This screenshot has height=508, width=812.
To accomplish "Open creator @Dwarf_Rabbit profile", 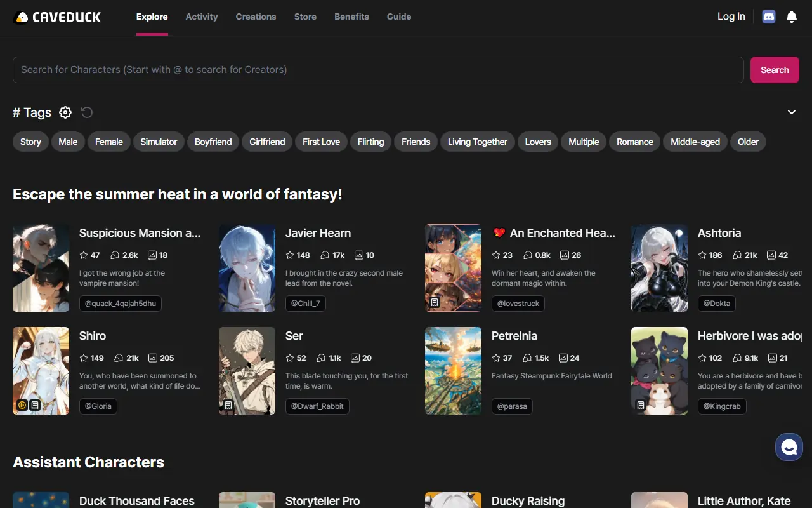I will click(x=317, y=406).
